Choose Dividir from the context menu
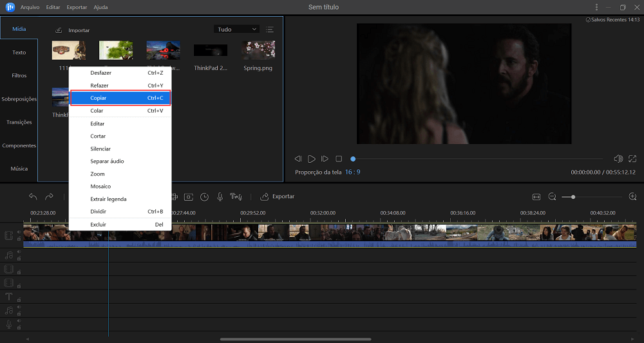This screenshot has height=343, width=644. (120, 211)
